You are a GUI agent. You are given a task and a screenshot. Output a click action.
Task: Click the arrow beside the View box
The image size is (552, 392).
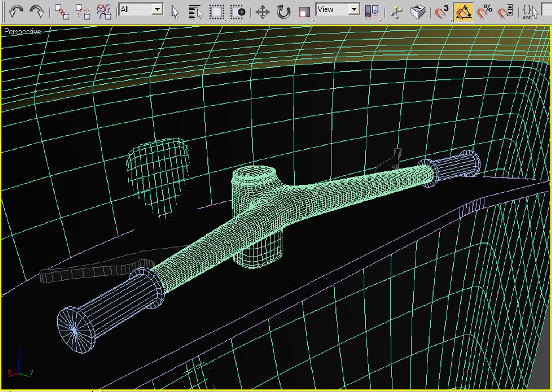(x=354, y=9)
